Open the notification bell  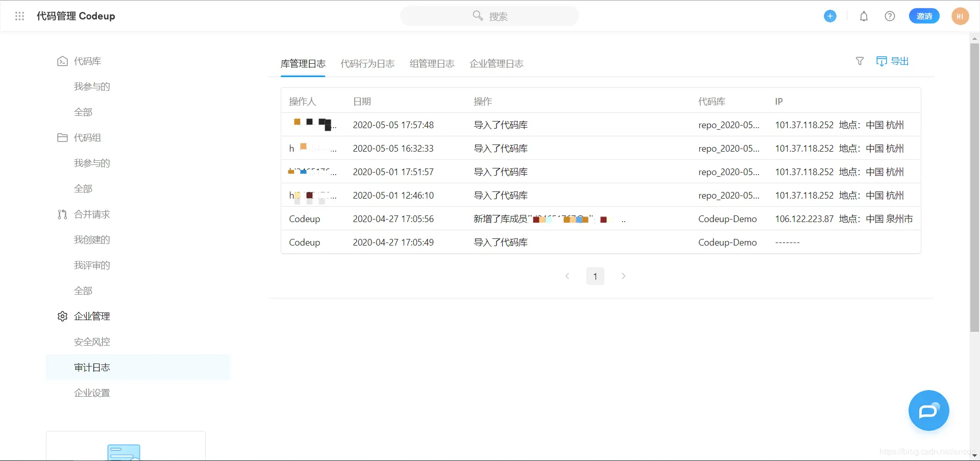pyautogui.click(x=863, y=16)
